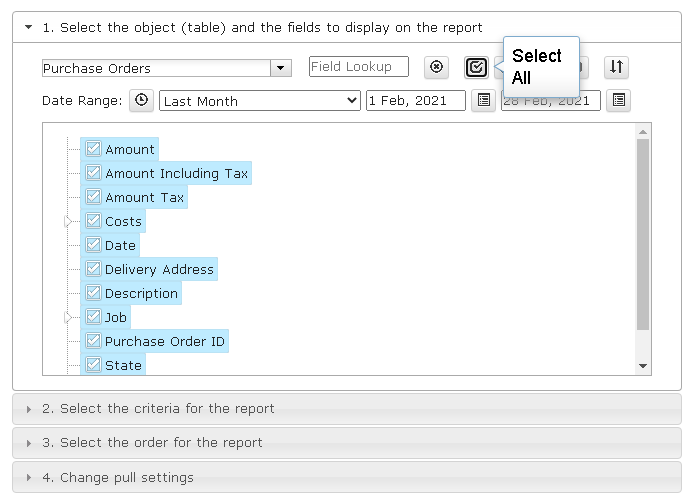Screen dimensions: 694x504
Task: Toggle the Delivery Address checkbox
Action: coord(93,269)
